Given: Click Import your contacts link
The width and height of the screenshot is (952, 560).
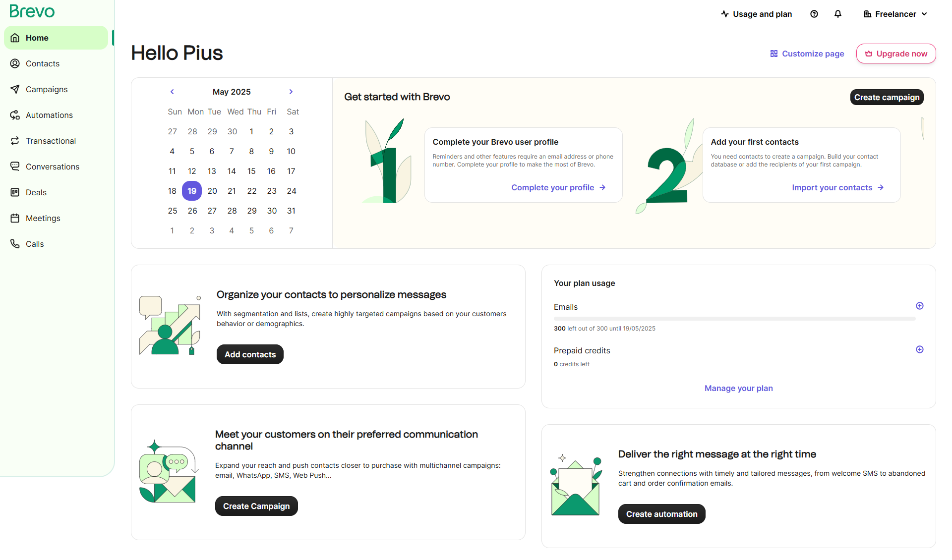Looking at the screenshot, I should pyautogui.click(x=837, y=187).
